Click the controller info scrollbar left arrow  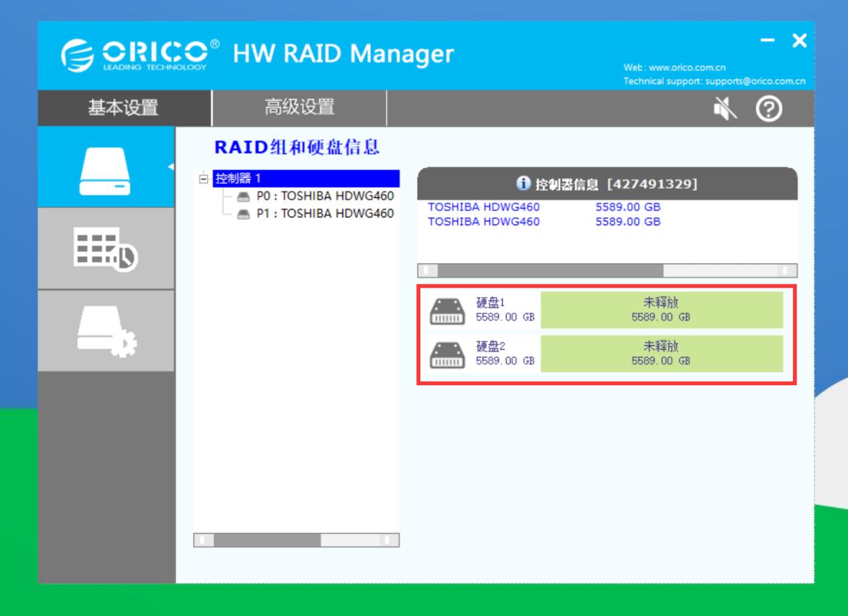pos(428,270)
